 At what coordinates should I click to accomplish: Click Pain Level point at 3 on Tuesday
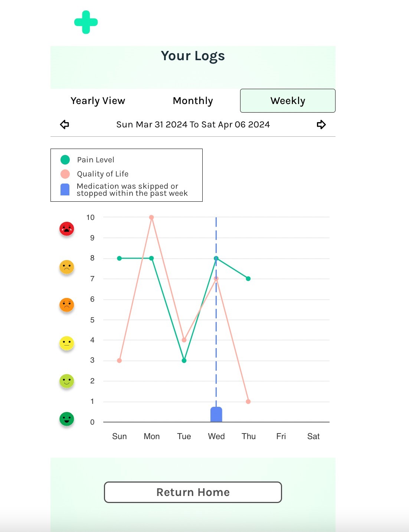(x=184, y=360)
